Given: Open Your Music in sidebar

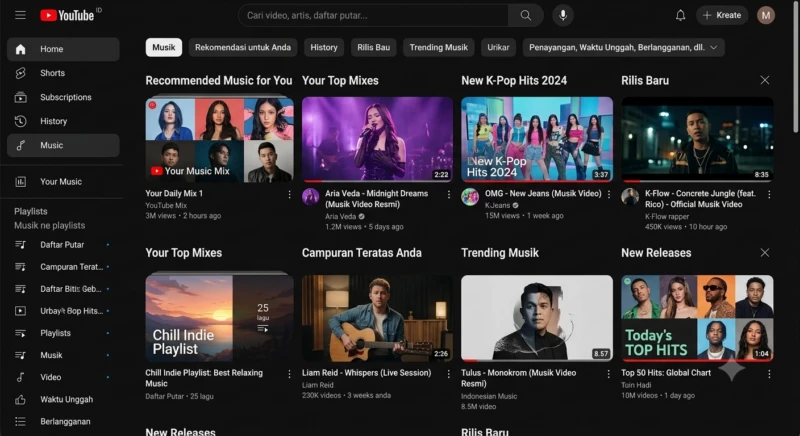Looking at the screenshot, I should click(x=63, y=182).
